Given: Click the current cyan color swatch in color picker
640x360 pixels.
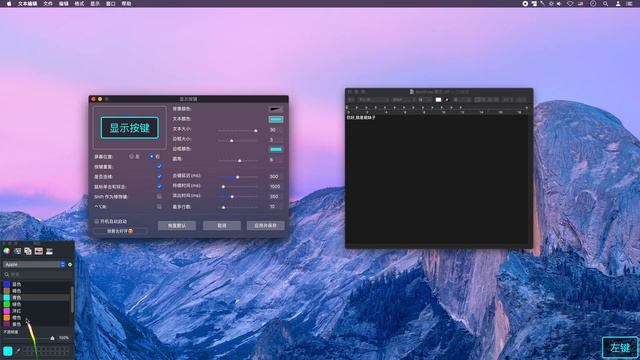Looking at the screenshot, I should (x=8, y=351).
